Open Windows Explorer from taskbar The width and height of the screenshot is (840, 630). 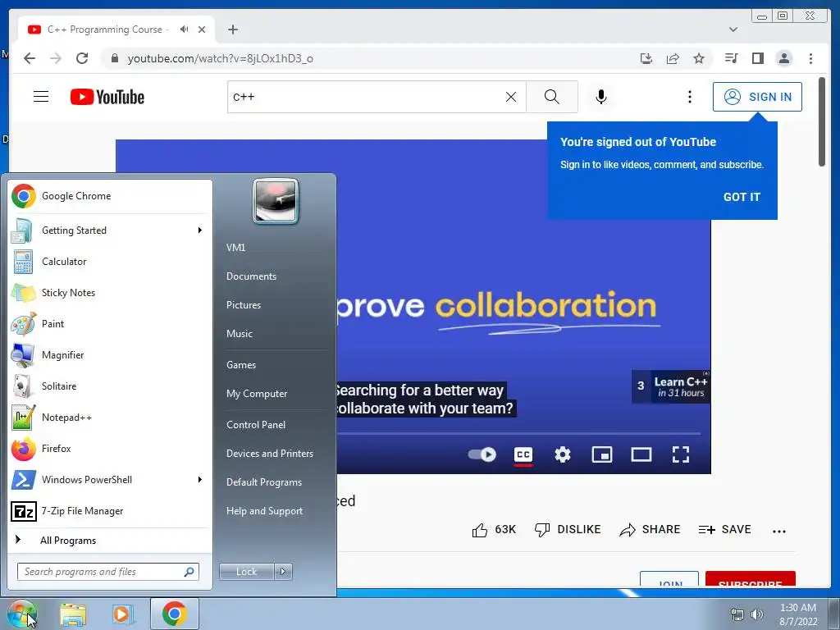73,614
